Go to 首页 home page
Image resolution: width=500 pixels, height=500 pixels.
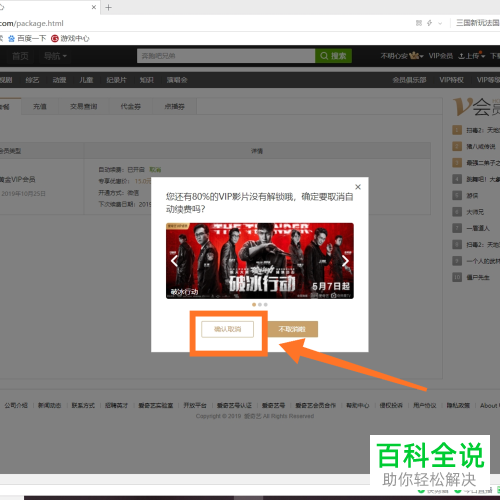pyautogui.click(x=20, y=56)
